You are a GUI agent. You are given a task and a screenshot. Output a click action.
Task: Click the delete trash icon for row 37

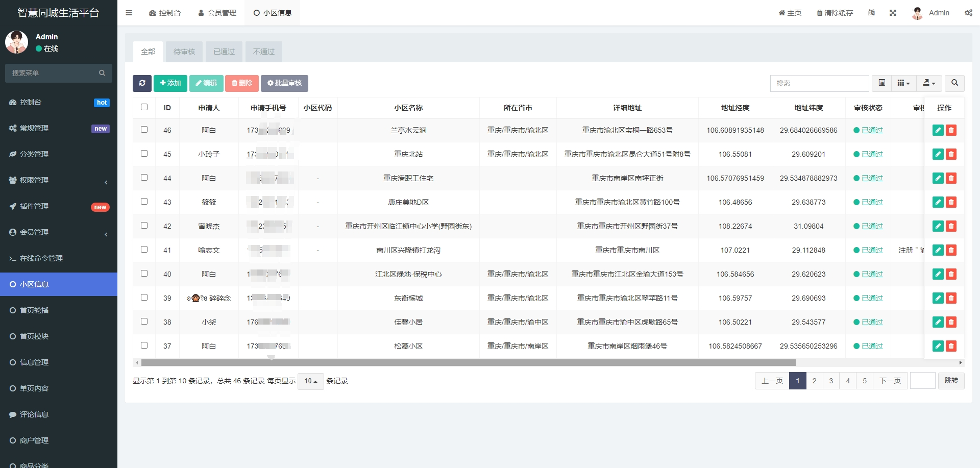click(x=951, y=346)
